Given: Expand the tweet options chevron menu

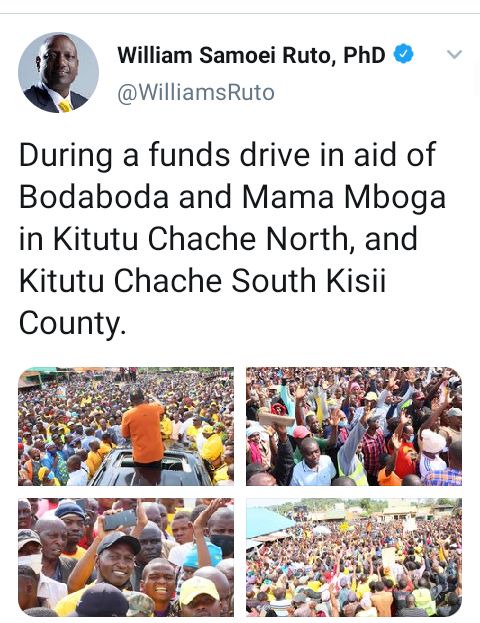Looking at the screenshot, I should pyautogui.click(x=454, y=54).
